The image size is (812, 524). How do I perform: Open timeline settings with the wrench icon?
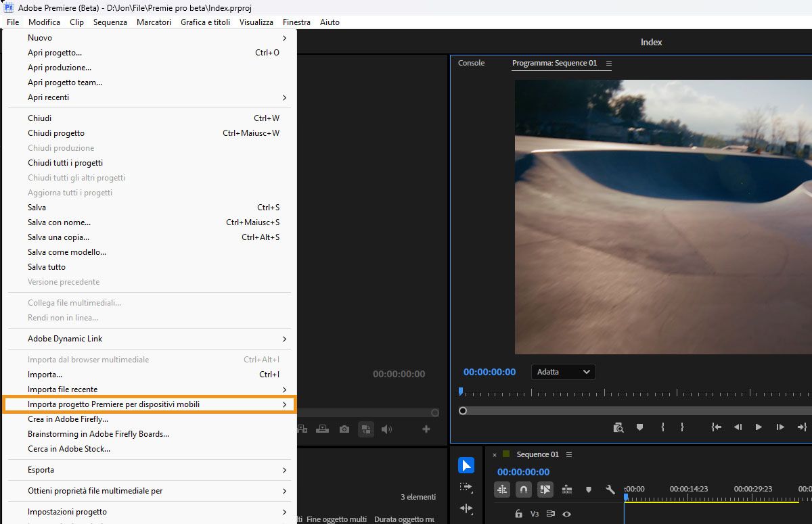(610, 490)
